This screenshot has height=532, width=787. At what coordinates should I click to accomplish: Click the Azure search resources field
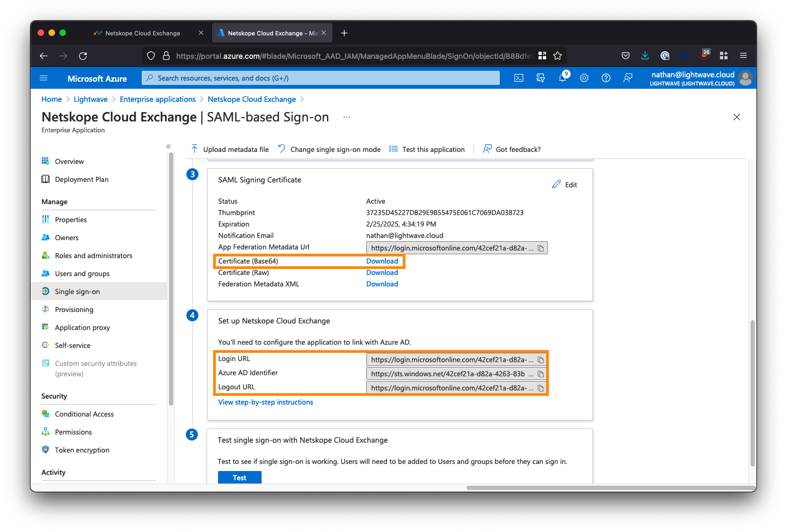[x=320, y=78]
